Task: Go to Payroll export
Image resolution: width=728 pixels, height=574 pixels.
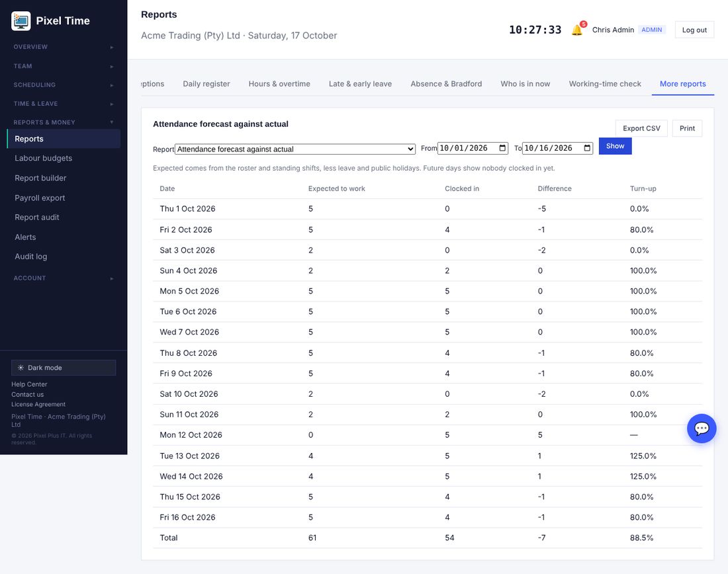Action: 64,198
